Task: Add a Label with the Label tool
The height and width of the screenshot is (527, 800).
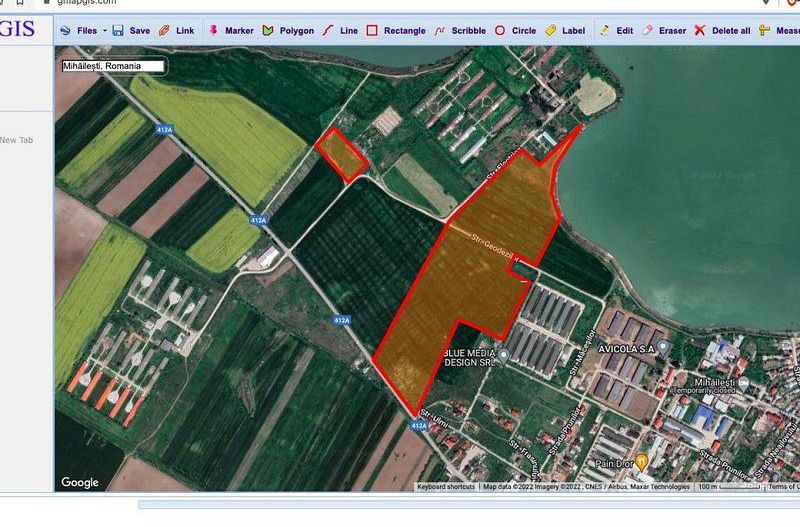Action: 565,31
